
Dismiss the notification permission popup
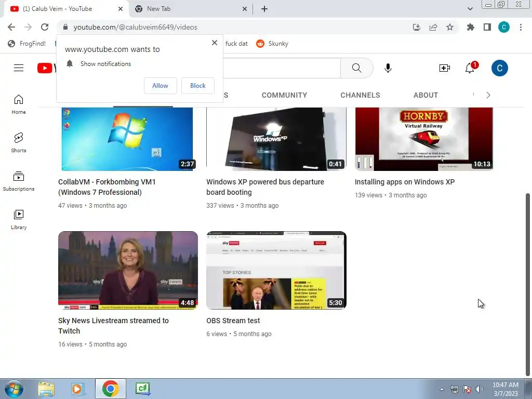tap(215, 43)
